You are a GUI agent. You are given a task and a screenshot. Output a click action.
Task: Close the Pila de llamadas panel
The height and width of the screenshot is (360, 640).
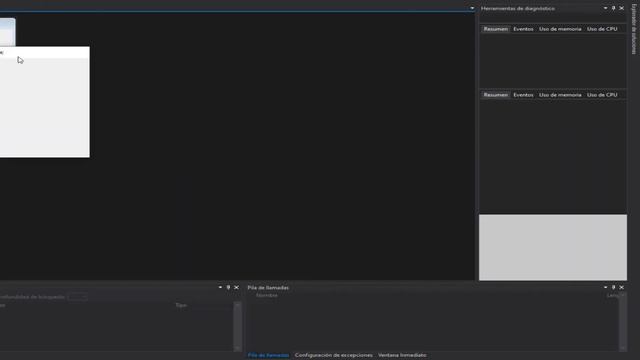622,287
